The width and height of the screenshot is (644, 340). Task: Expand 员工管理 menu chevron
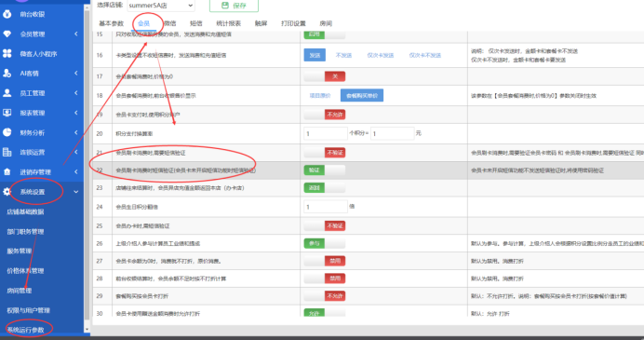[76, 93]
